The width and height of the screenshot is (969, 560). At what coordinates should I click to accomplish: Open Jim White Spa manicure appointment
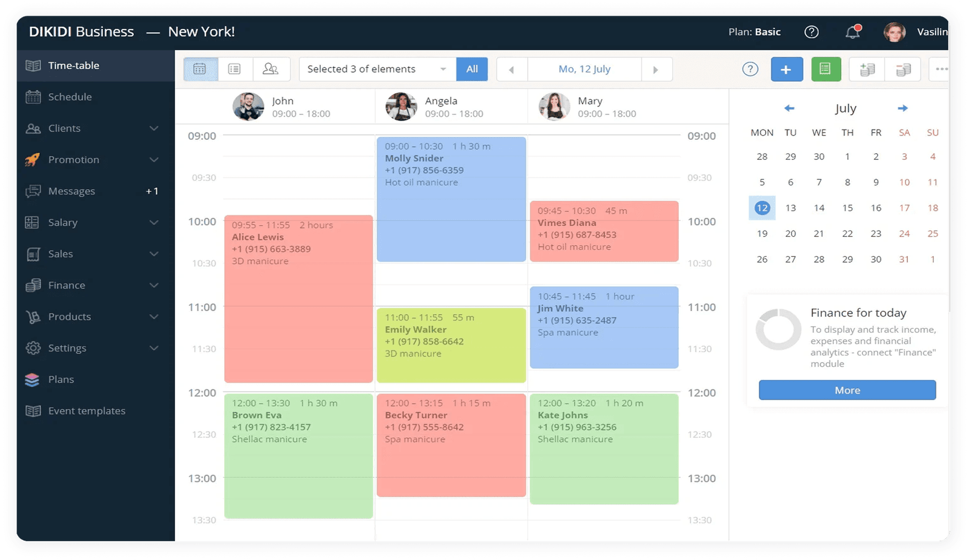pyautogui.click(x=604, y=328)
